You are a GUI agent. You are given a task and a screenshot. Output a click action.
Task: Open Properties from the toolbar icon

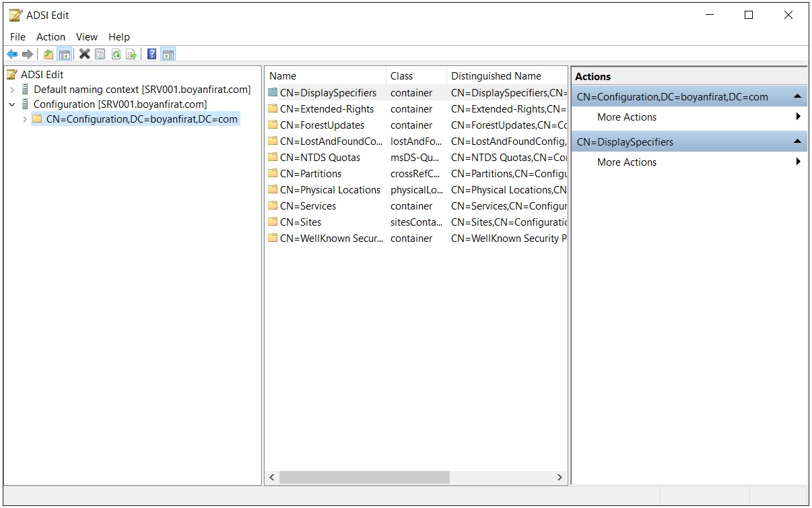tap(100, 55)
